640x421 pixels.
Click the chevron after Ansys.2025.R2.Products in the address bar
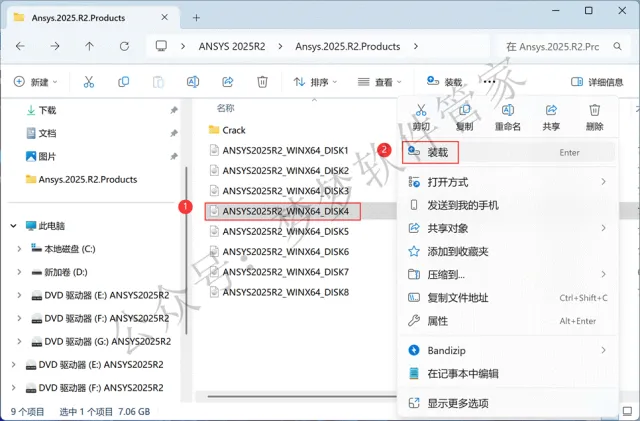416,46
